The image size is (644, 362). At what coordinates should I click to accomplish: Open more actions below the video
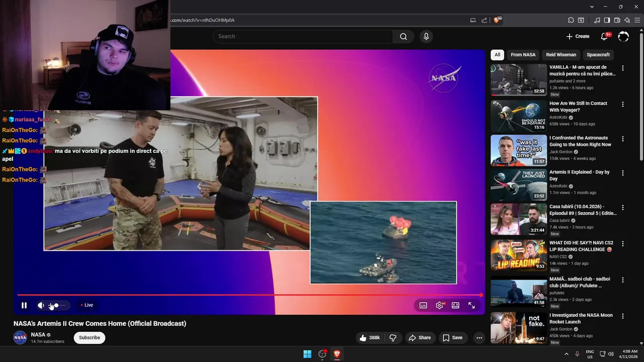pyautogui.click(x=479, y=338)
